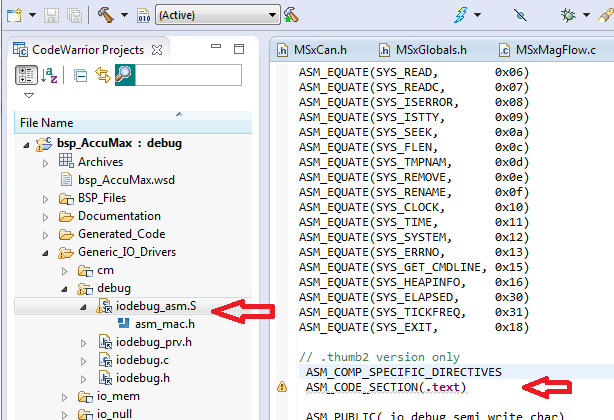614x420 pixels.
Task: Click the warning marker beside ASM_CODE_SECTION
Action: [282, 387]
